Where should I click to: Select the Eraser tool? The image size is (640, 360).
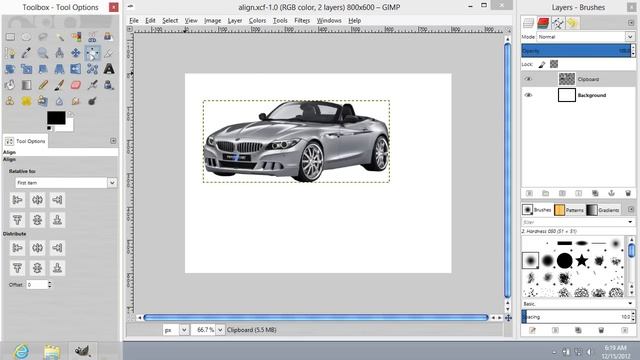coord(76,85)
